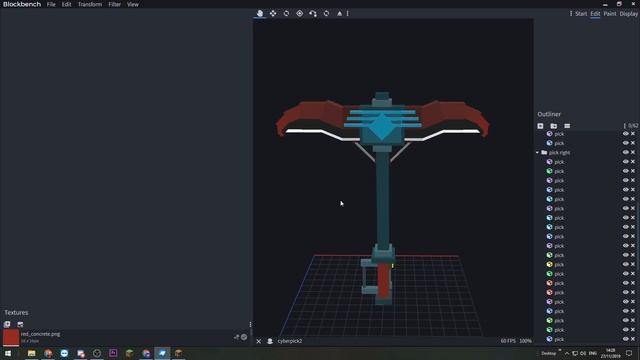The image size is (640, 360).
Task: Hide the pick cube just above 'pick right' folder
Action: [625, 143]
